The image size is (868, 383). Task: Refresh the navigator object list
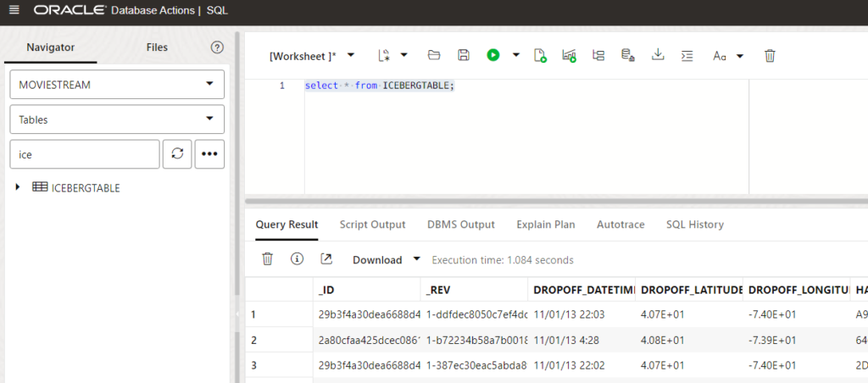point(177,154)
